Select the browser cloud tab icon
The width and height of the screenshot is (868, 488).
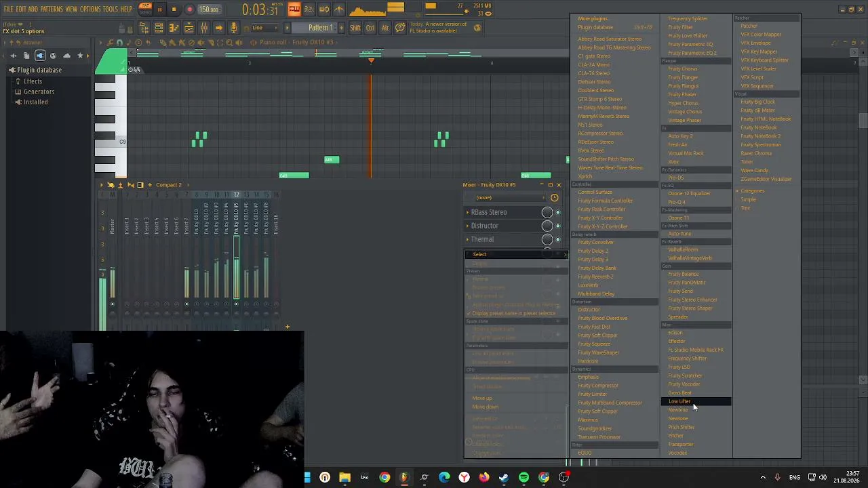point(66,56)
